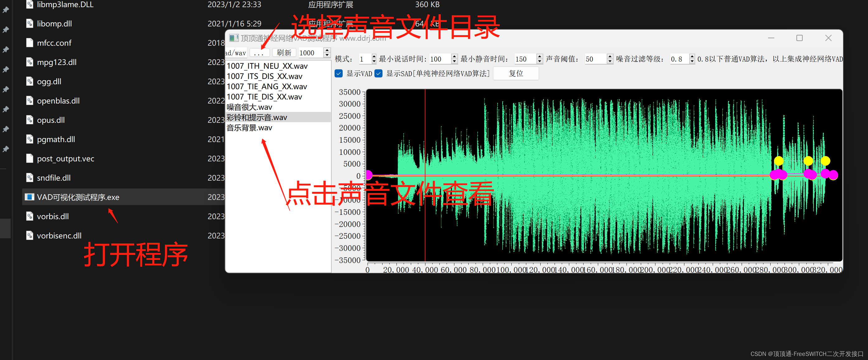Click the '360 KB' size of libmp3lame.DLL

427,4
